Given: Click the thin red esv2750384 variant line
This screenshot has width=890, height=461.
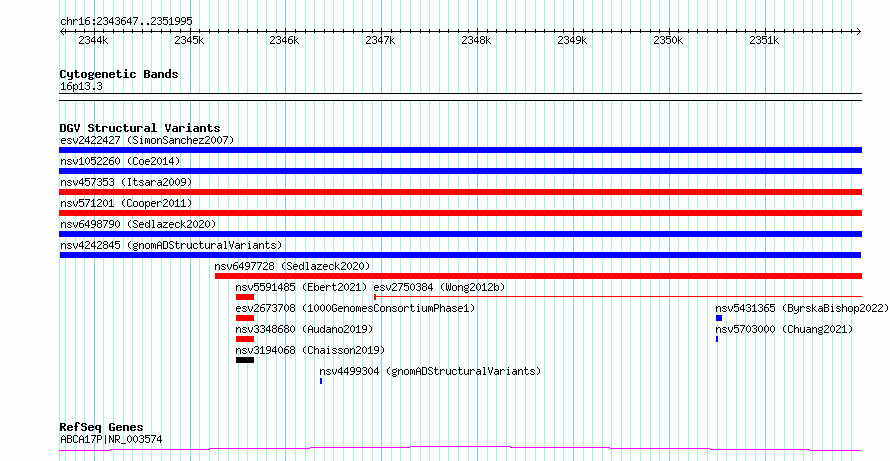Looking at the screenshot, I should pyautogui.click(x=618, y=296).
